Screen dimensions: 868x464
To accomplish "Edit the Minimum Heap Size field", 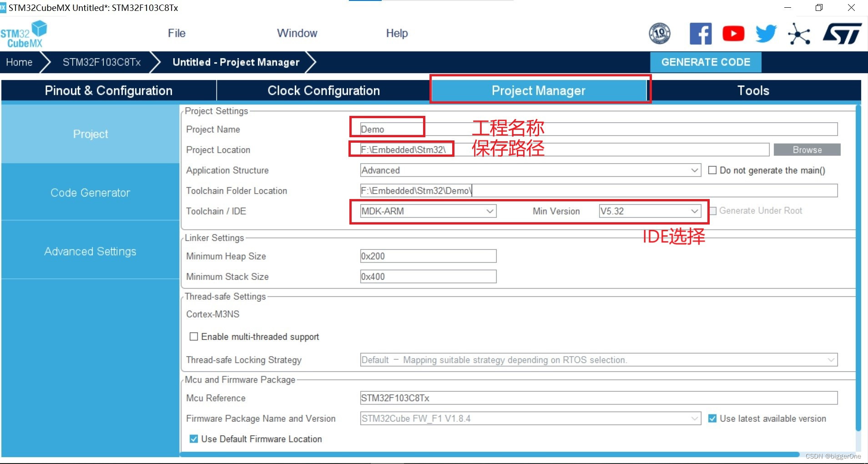I will (x=428, y=256).
